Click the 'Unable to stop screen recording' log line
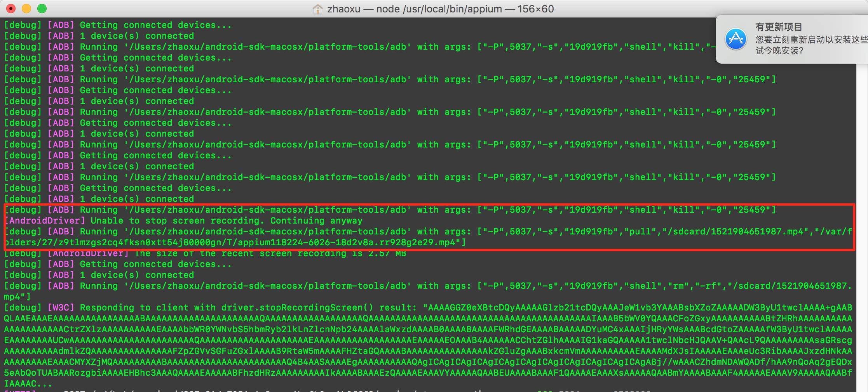The height and width of the screenshot is (392, 868). (183, 220)
